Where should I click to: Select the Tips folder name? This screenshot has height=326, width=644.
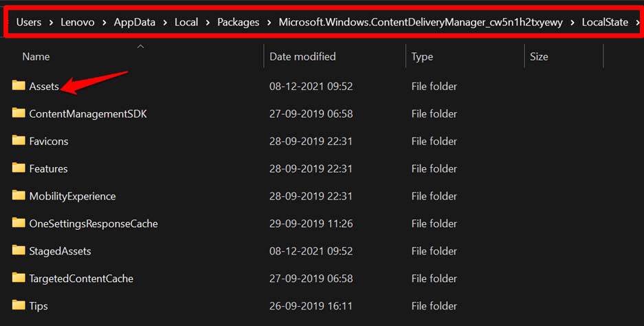pyautogui.click(x=38, y=306)
